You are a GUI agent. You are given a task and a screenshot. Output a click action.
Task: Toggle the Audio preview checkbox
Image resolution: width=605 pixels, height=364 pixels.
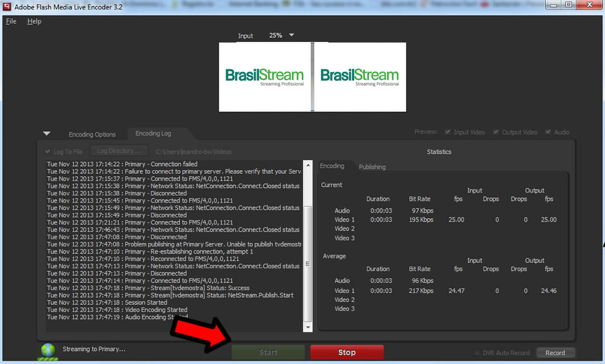coord(548,132)
